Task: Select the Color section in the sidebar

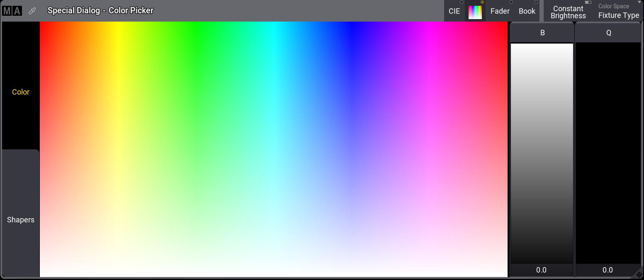Action: click(20, 92)
